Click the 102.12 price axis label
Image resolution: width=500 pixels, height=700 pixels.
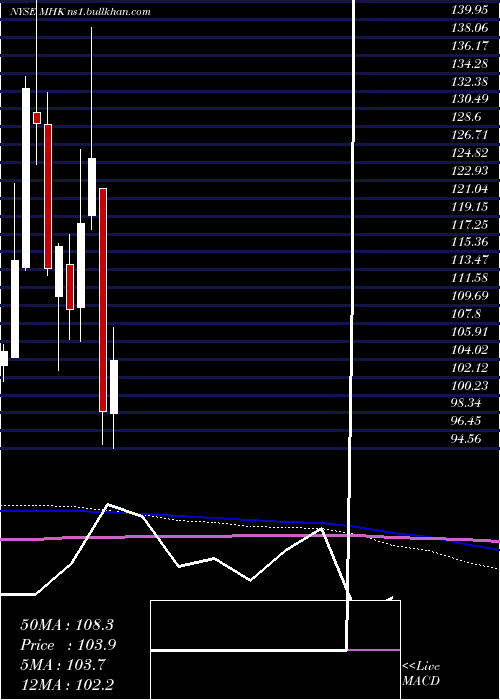coord(470,367)
